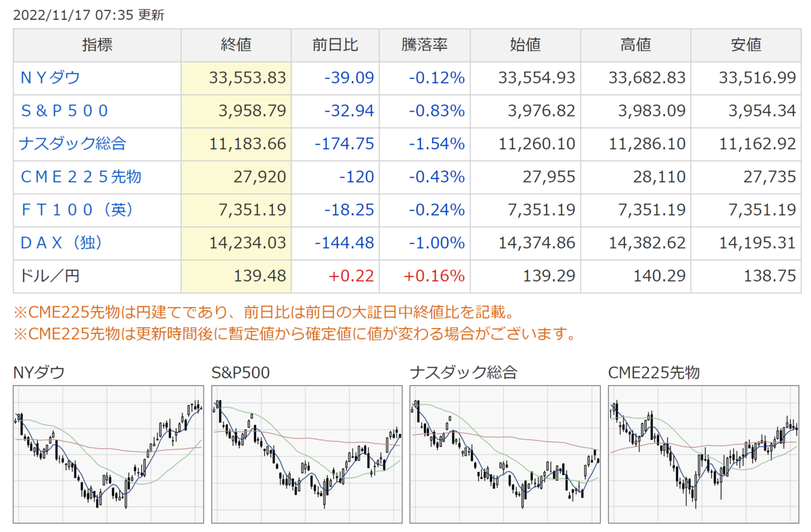Click the 高値 column header
Viewport: 811px width, 532px height.
pyautogui.click(x=635, y=45)
